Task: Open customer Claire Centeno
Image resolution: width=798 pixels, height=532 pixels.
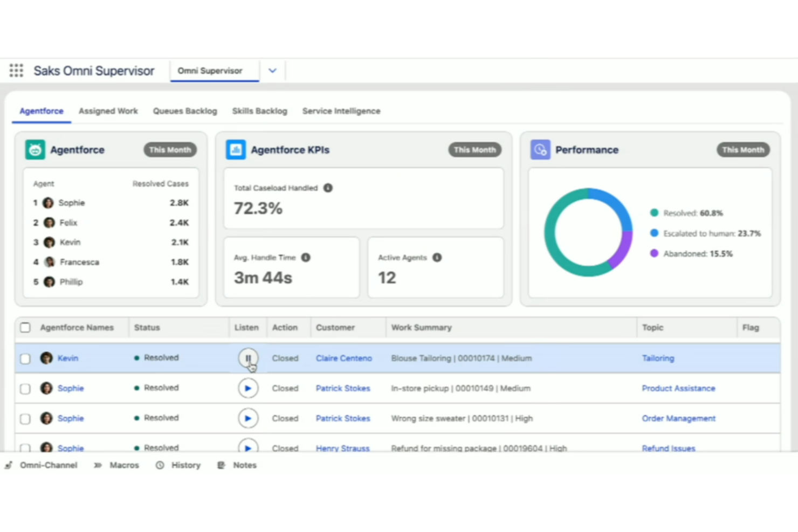Action: [344, 358]
